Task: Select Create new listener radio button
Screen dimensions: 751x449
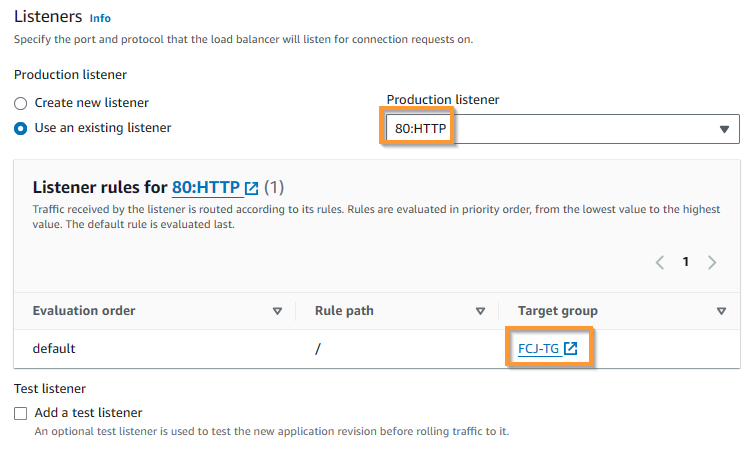Action: (21, 103)
